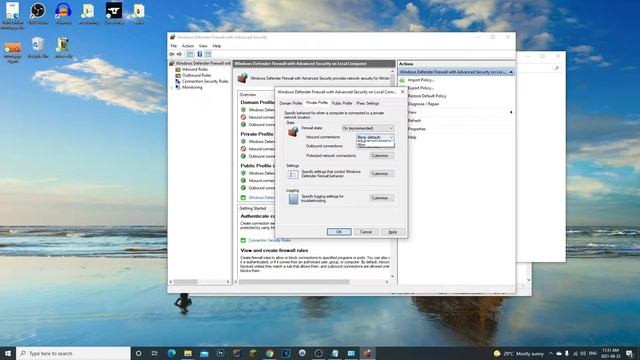This screenshot has width=640, height=360.
Task: Open the Audacity desktop icon
Action: click(63, 13)
